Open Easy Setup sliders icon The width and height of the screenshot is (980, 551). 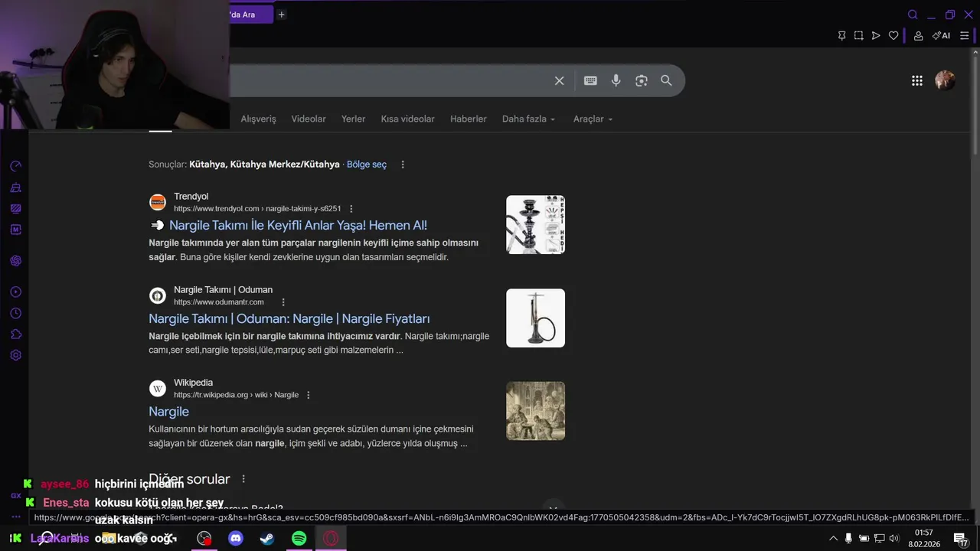pyautogui.click(x=965, y=36)
